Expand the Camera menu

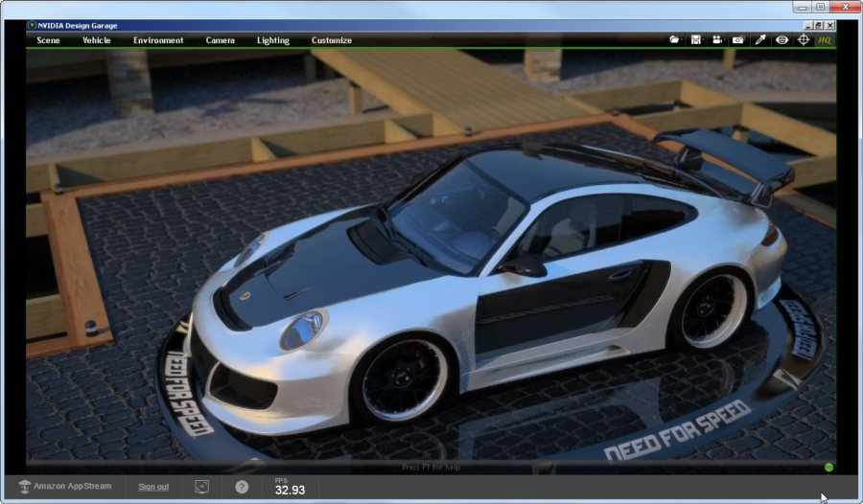(220, 40)
